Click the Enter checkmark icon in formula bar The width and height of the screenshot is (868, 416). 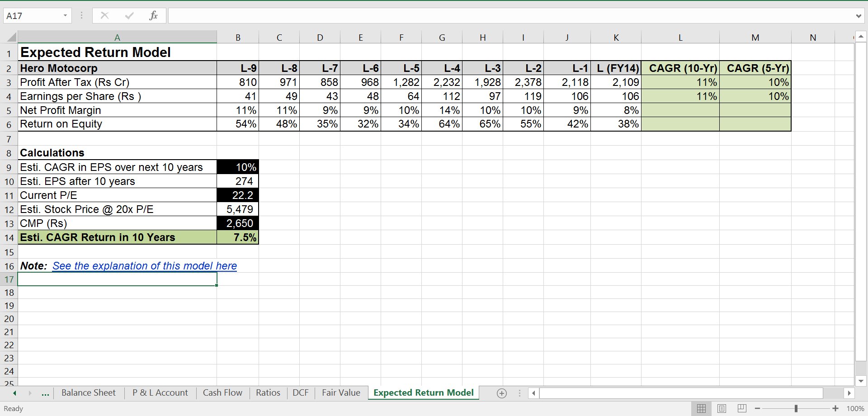point(129,16)
